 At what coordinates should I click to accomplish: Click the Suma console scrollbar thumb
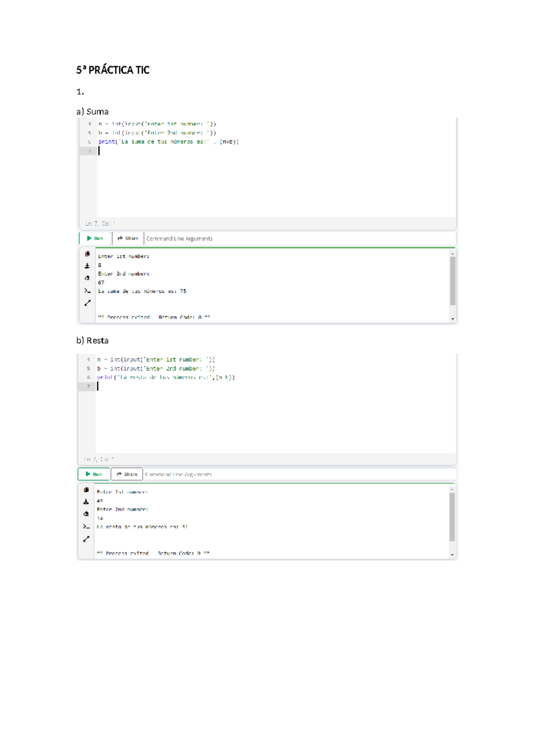click(453, 281)
